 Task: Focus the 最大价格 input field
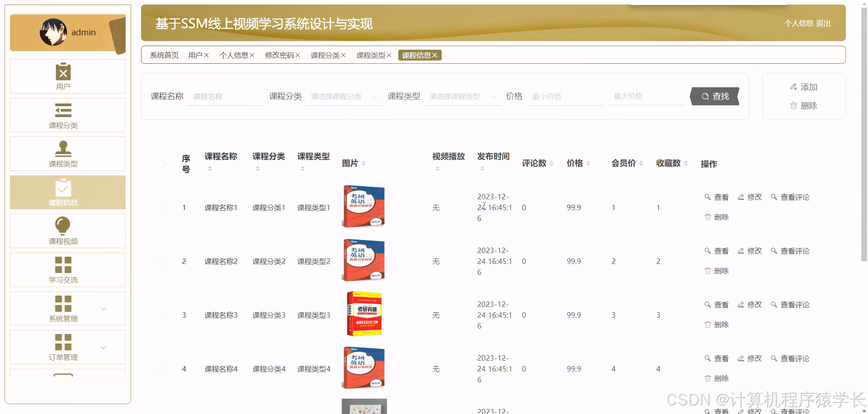click(x=646, y=97)
